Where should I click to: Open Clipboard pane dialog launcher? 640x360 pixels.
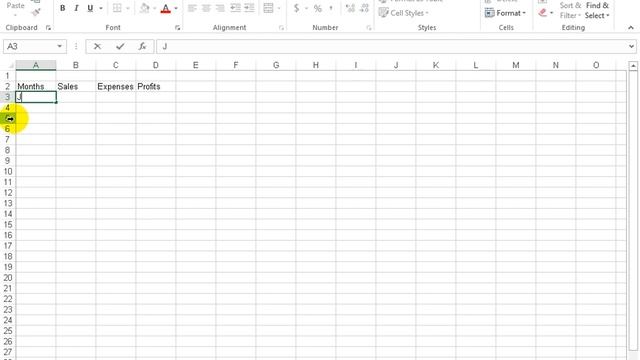[x=48, y=28]
